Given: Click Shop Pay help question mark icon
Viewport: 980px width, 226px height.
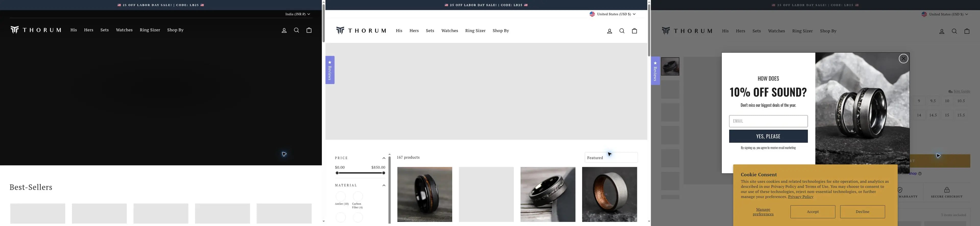Looking at the screenshot, I should pos(920,174).
